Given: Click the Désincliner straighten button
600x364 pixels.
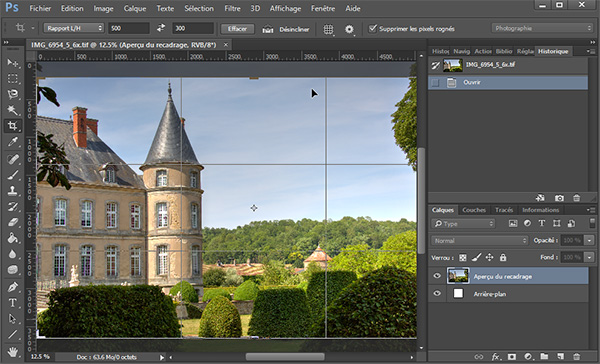Looking at the screenshot, I should click(x=286, y=29).
